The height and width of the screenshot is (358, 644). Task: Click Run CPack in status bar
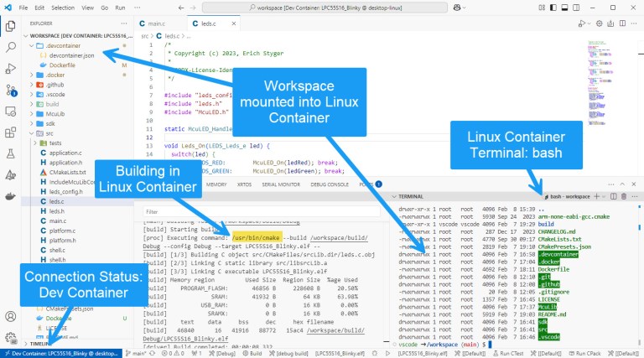[x=584, y=354]
